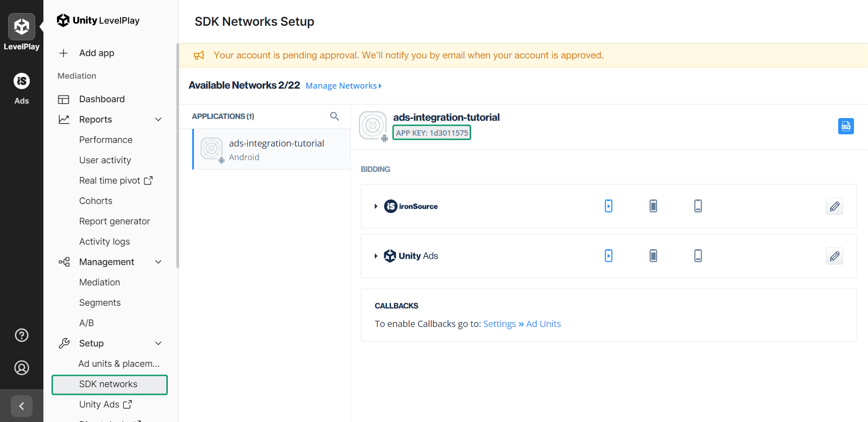Open the applications search magnifier
This screenshot has width=868, height=422.
pyautogui.click(x=334, y=116)
